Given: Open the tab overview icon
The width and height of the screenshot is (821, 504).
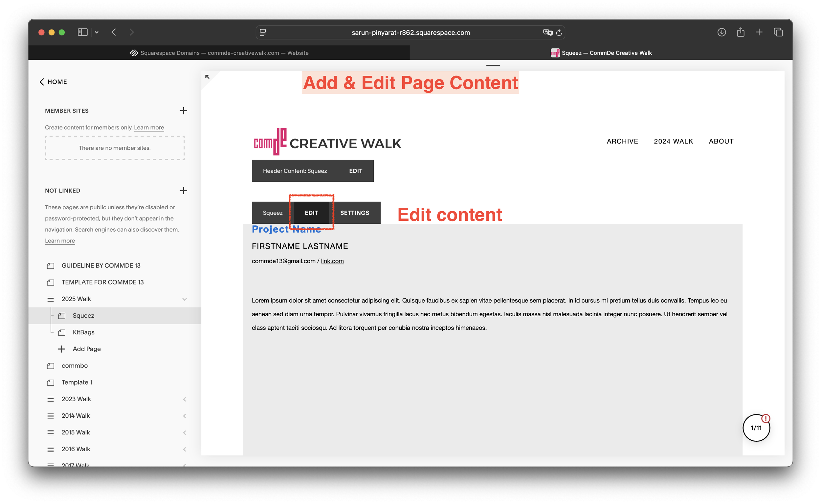Looking at the screenshot, I should pos(778,32).
